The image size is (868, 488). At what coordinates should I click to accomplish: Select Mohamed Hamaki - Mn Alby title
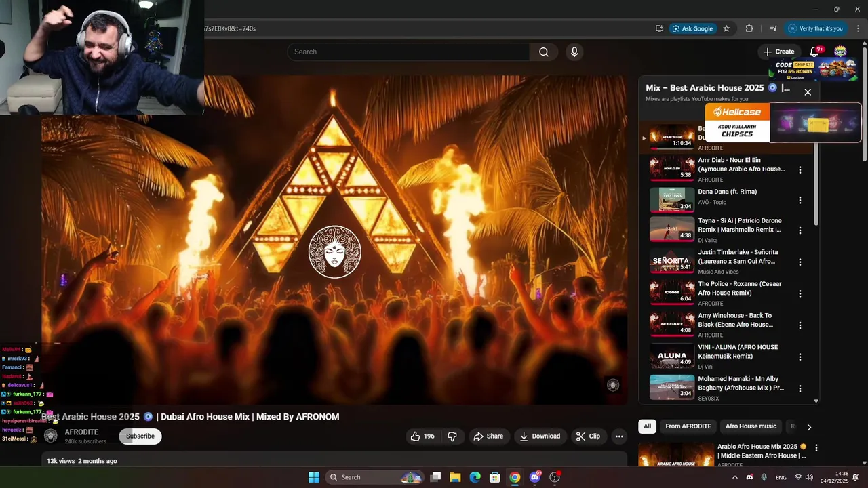[741, 384]
